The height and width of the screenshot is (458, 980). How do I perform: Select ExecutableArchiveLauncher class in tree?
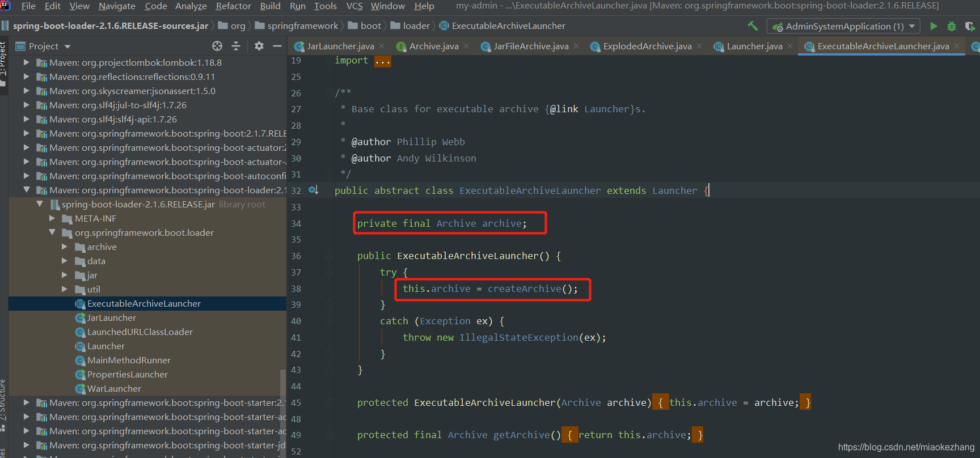coord(143,304)
